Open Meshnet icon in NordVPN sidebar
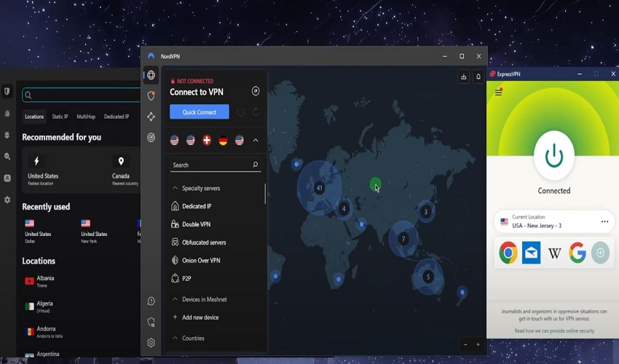Image resolution: width=619 pixels, height=364 pixels. tap(151, 116)
